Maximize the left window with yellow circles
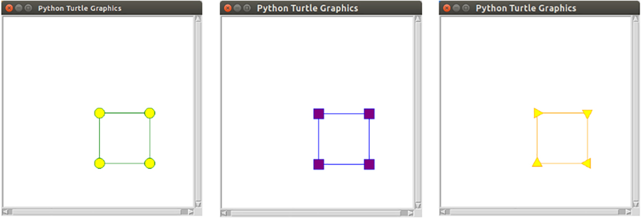 pyautogui.click(x=28, y=8)
